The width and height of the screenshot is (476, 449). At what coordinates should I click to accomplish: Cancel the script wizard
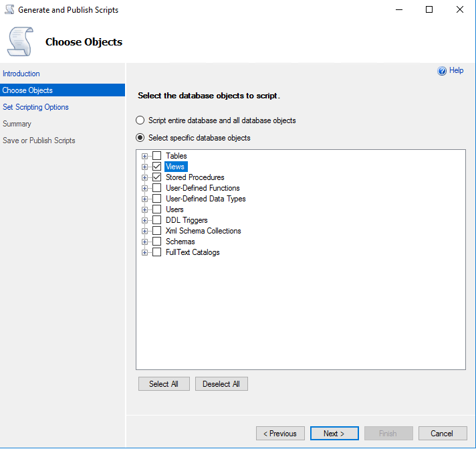click(x=442, y=434)
